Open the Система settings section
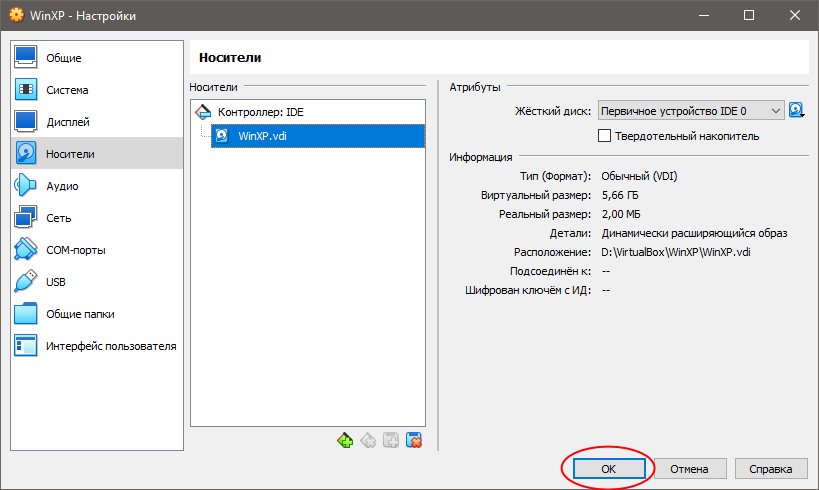Image resolution: width=819 pixels, height=490 pixels. point(97,90)
